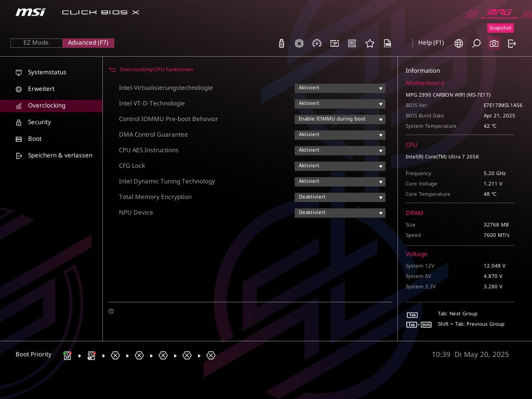
Task: Click the Erweitert gear icon
Action: (x=19, y=89)
